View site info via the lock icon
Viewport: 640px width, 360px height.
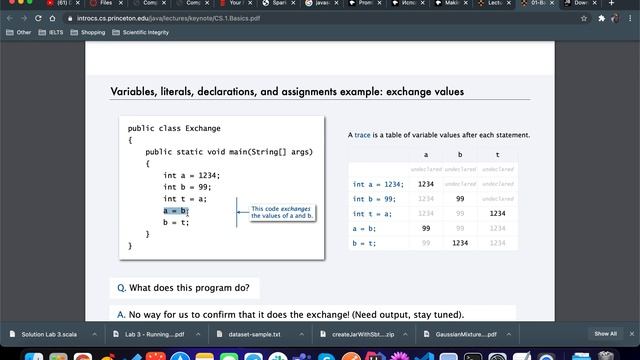(70, 18)
